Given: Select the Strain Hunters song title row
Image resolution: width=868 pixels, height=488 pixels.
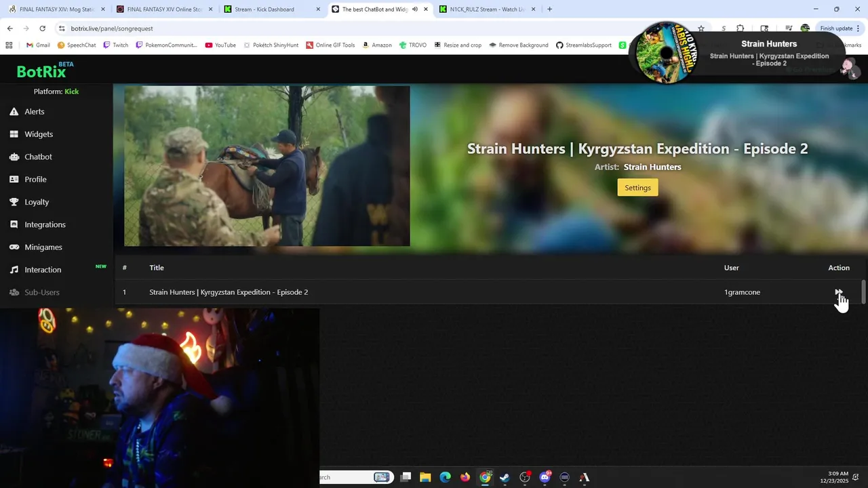Looking at the screenshot, I should pos(229,292).
